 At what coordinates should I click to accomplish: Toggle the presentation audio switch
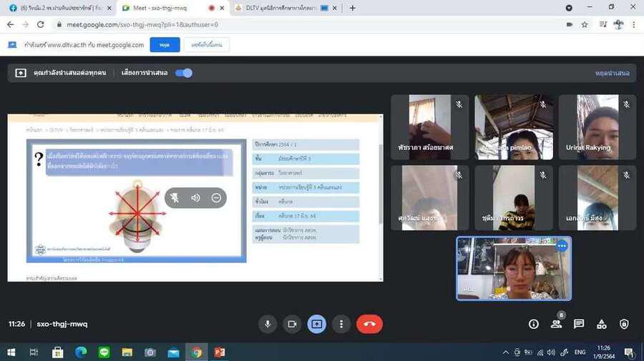[184, 73]
